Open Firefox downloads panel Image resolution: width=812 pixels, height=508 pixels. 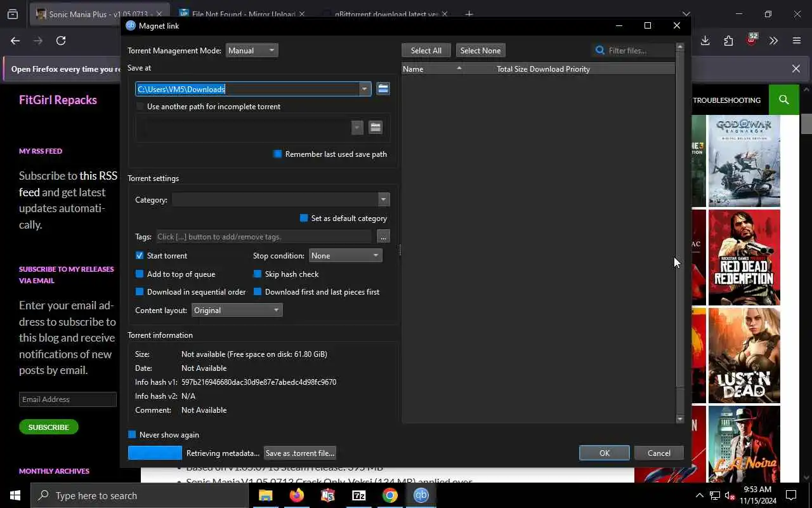705,41
